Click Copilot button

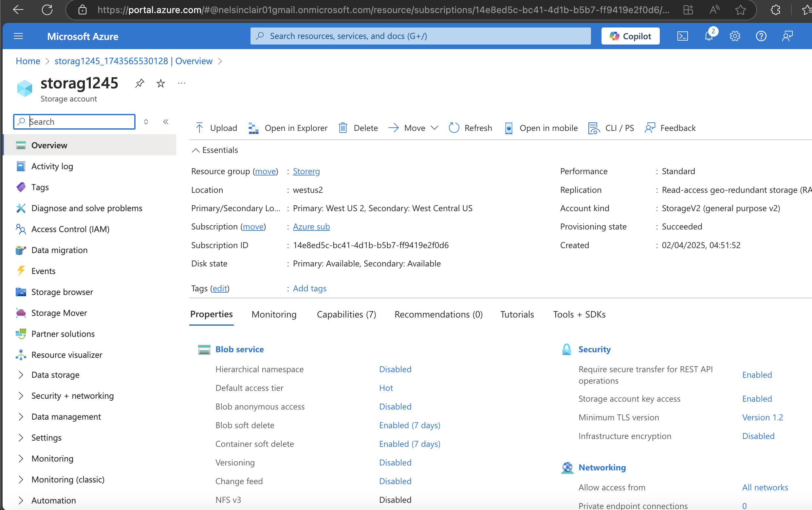point(630,36)
